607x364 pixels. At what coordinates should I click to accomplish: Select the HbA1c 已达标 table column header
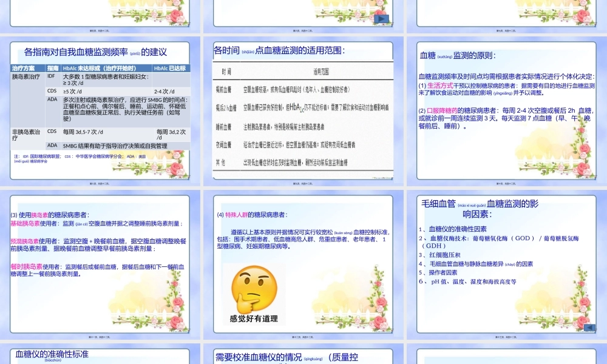(x=170, y=69)
